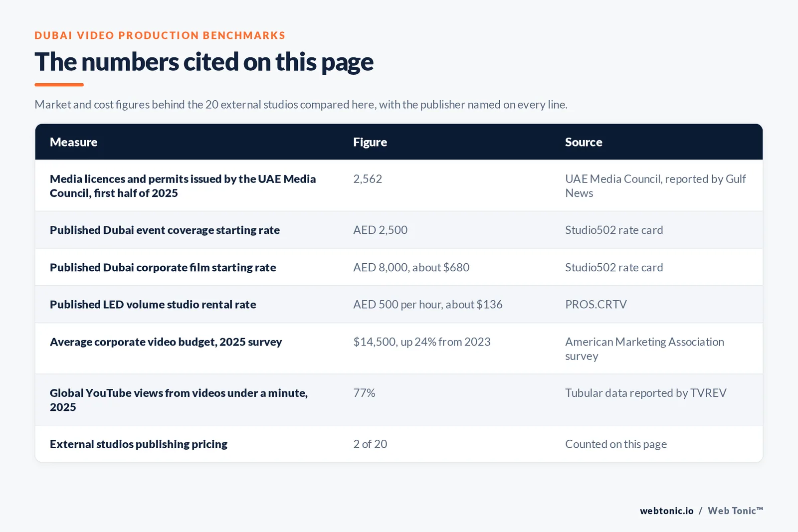Viewport: 798px width, 532px height.
Task: Click the Measure column header
Action: [x=73, y=142]
